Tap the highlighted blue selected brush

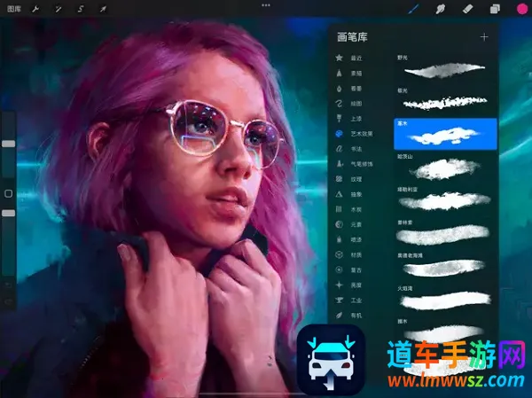tap(445, 134)
